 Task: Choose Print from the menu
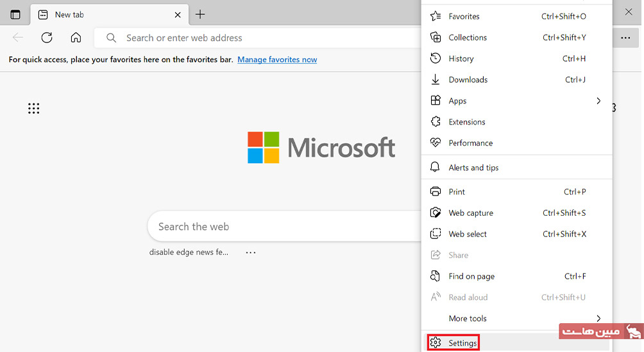[517, 191]
